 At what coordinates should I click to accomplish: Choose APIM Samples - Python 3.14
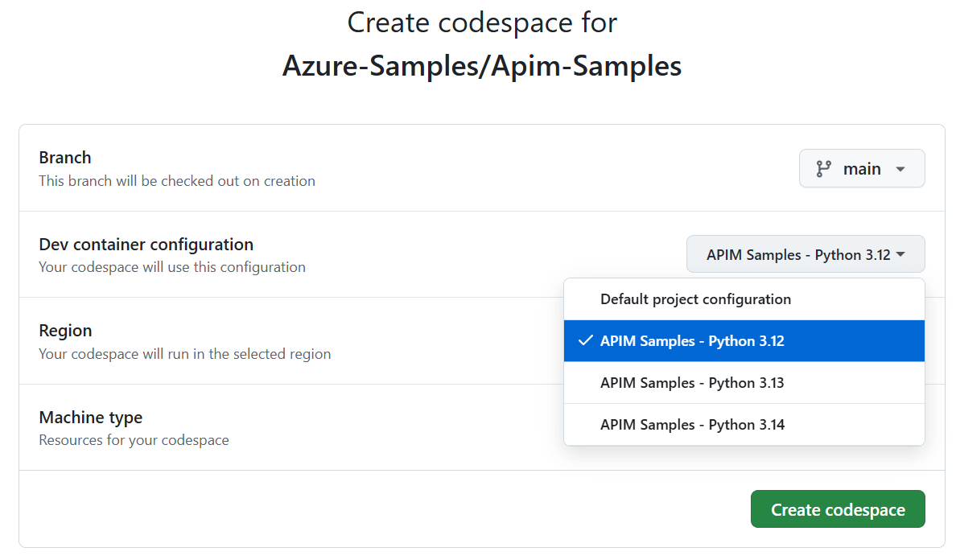click(744, 425)
